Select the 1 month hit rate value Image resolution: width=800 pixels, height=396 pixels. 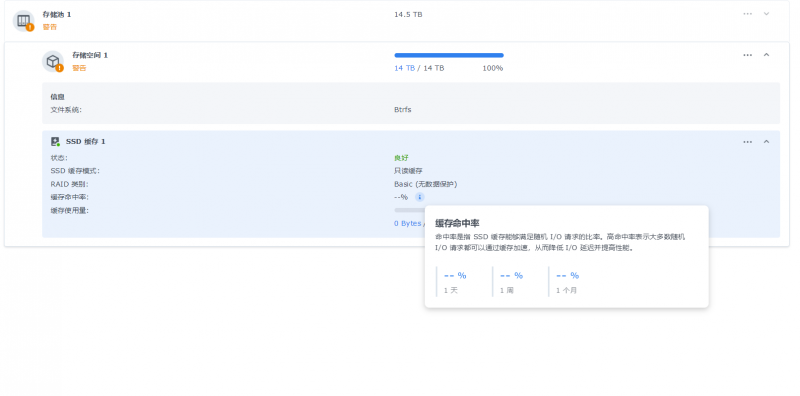pyautogui.click(x=567, y=276)
